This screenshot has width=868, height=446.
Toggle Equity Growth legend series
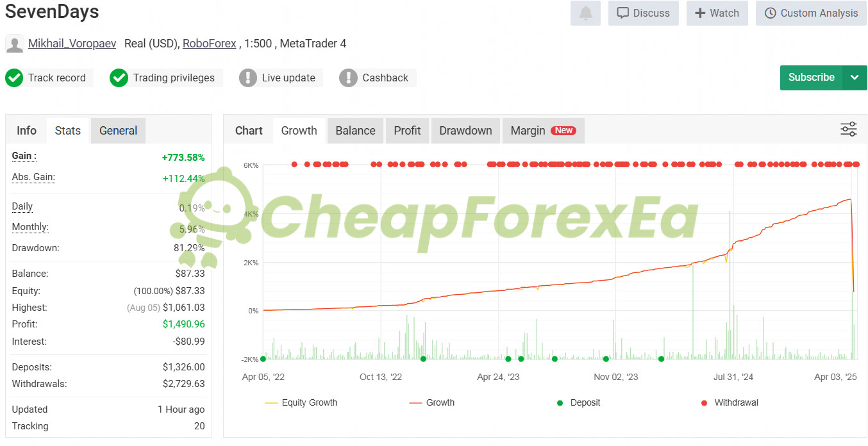coord(301,403)
